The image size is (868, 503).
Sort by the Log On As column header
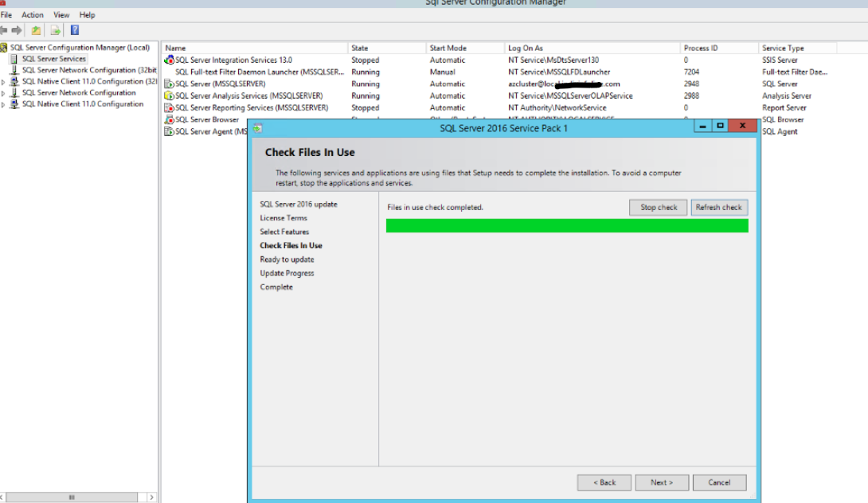592,48
